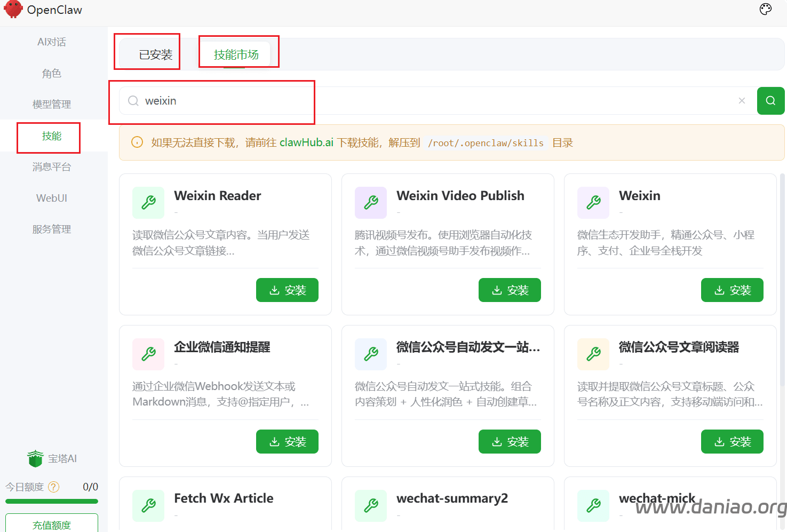Screen dimensions: 787x532
Task: Click the Weixin Video Publish skill icon
Action: click(x=371, y=203)
